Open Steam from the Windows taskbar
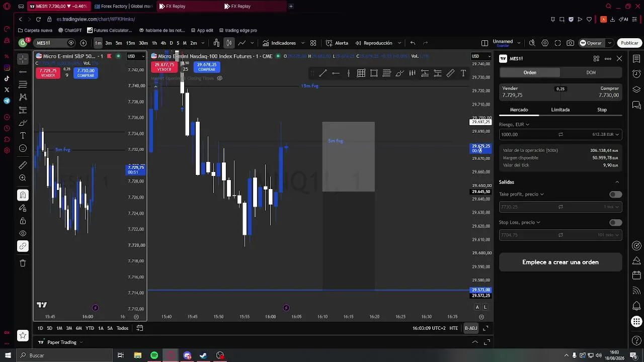Screen dimensions: 644x362 click(x=203, y=355)
